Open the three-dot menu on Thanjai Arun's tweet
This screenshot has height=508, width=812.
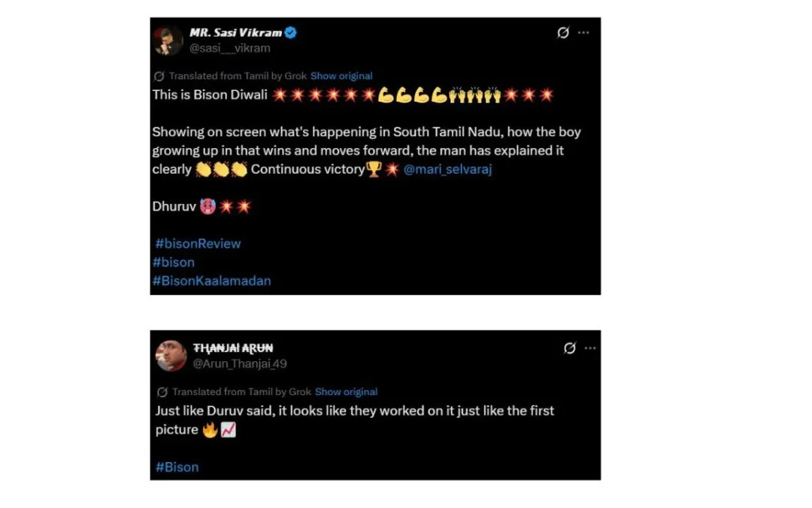pyautogui.click(x=590, y=348)
